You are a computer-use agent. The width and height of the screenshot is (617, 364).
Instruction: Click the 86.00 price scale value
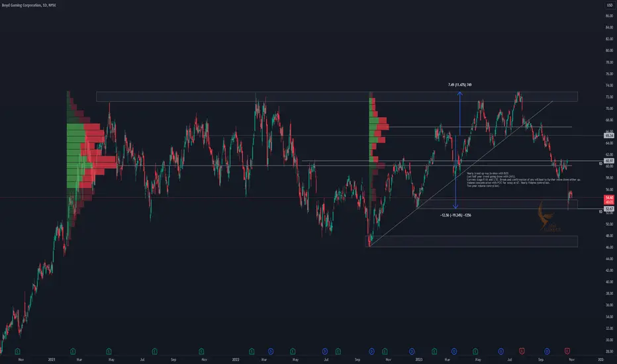(x=609, y=16)
